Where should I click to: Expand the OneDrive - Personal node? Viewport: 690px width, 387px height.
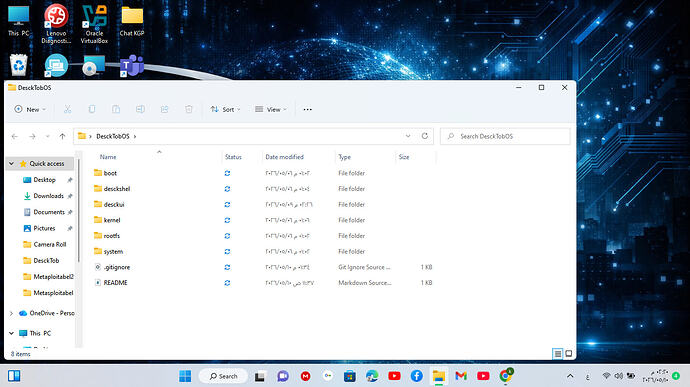point(11,313)
